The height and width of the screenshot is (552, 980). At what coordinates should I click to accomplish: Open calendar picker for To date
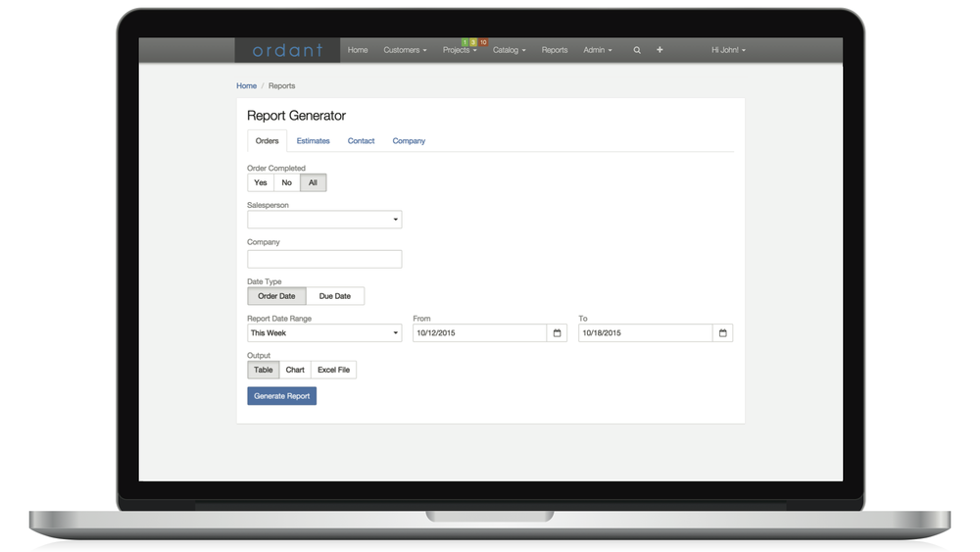(722, 333)
